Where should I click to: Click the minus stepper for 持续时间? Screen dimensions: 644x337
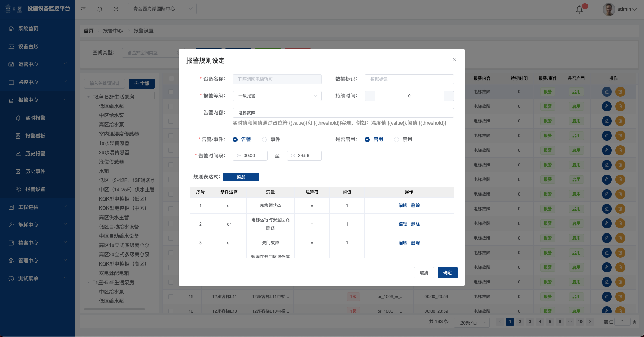pyautogui.click(x=370, y=96)
